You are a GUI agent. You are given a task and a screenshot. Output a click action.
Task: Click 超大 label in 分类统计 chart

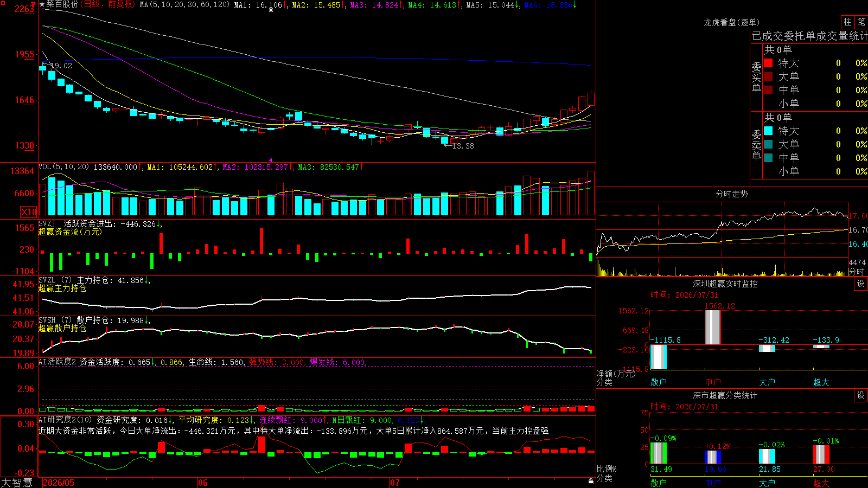[x=821, y=483]
